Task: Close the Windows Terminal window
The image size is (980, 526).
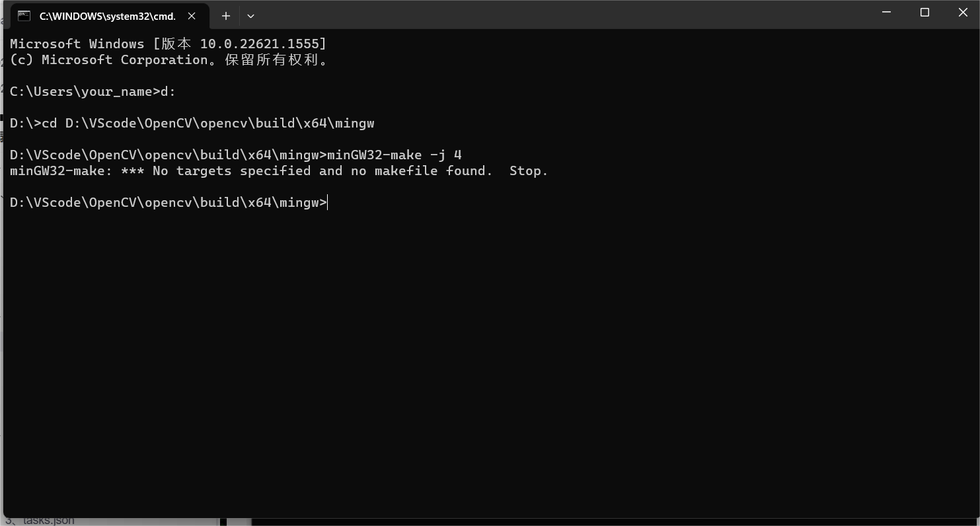Action: coord(963,12)
